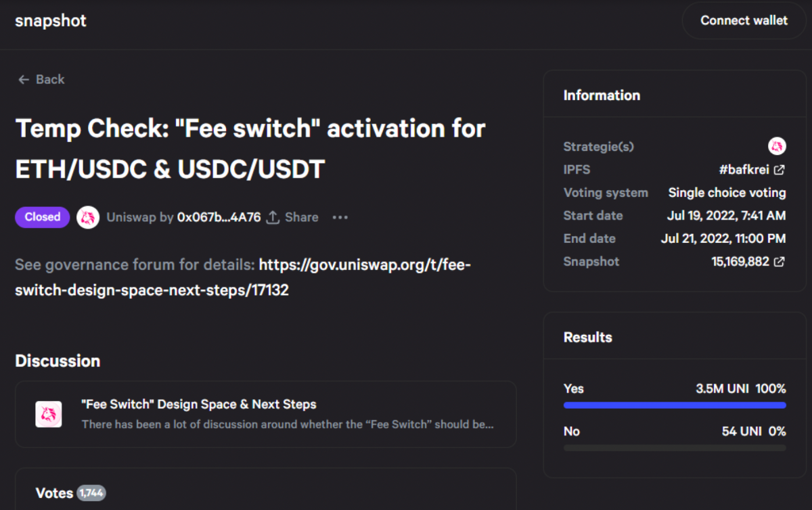The width and height of the screenshot is (812, 510).
Task: Click the 3.5M UNI 100% result text
Action: (x=741, y=389)
